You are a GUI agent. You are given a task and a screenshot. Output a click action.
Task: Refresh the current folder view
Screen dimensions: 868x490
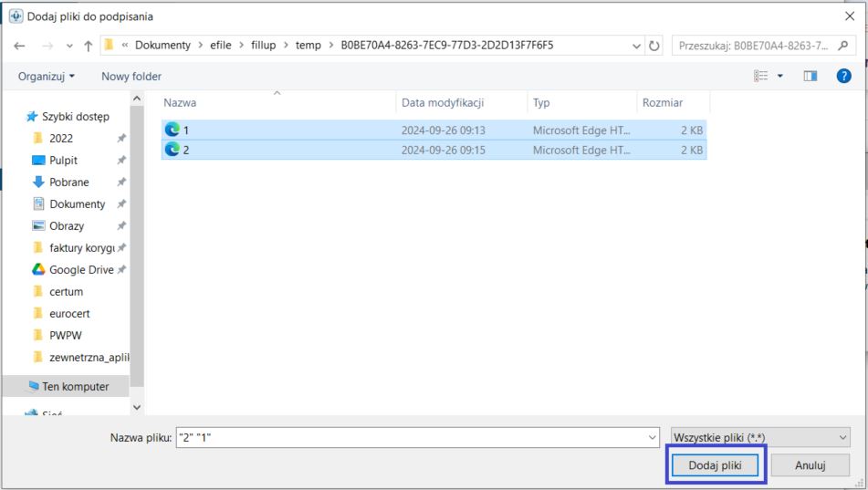pyautogui.click(x=654, y=46)
